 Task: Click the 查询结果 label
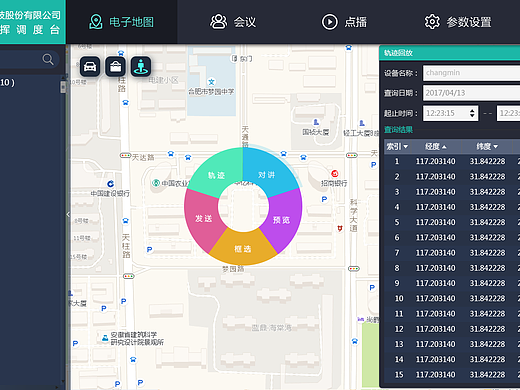point(398,130)
